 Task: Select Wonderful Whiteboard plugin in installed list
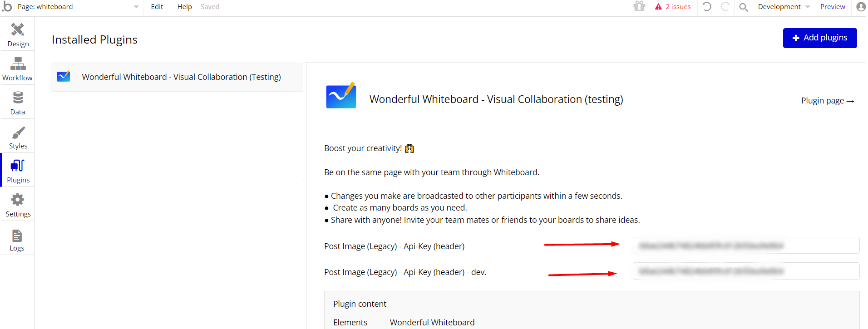tap(177, 77)
